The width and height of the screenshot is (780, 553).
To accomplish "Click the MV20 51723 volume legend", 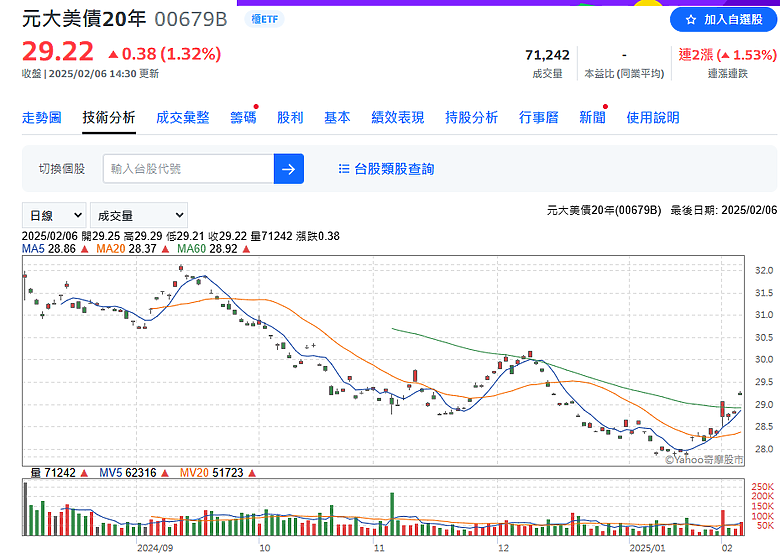I will (x=211, y=473).
